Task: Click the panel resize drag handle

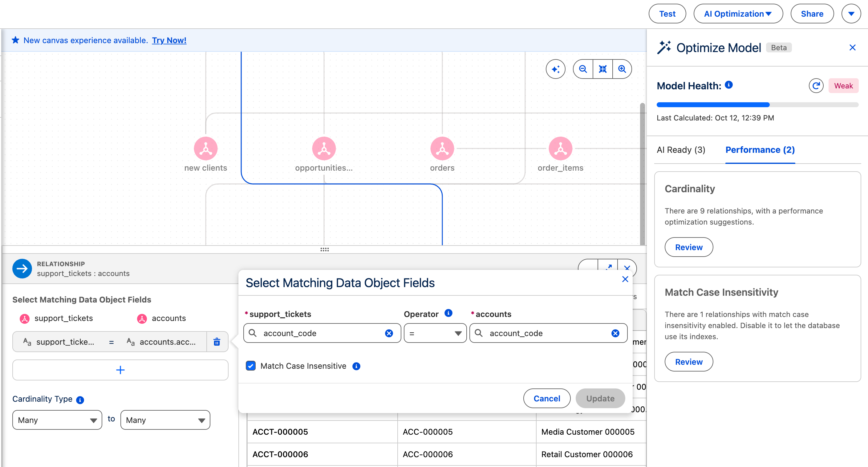Action: (324, 249)
